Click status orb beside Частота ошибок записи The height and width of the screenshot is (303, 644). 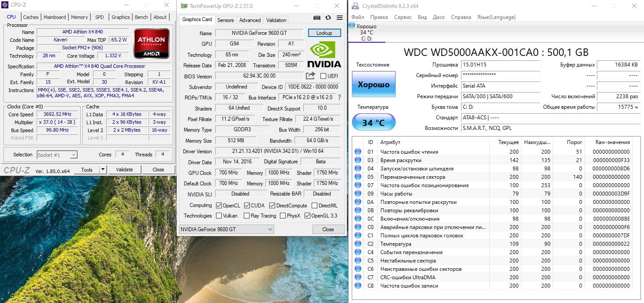click(358, 286)
